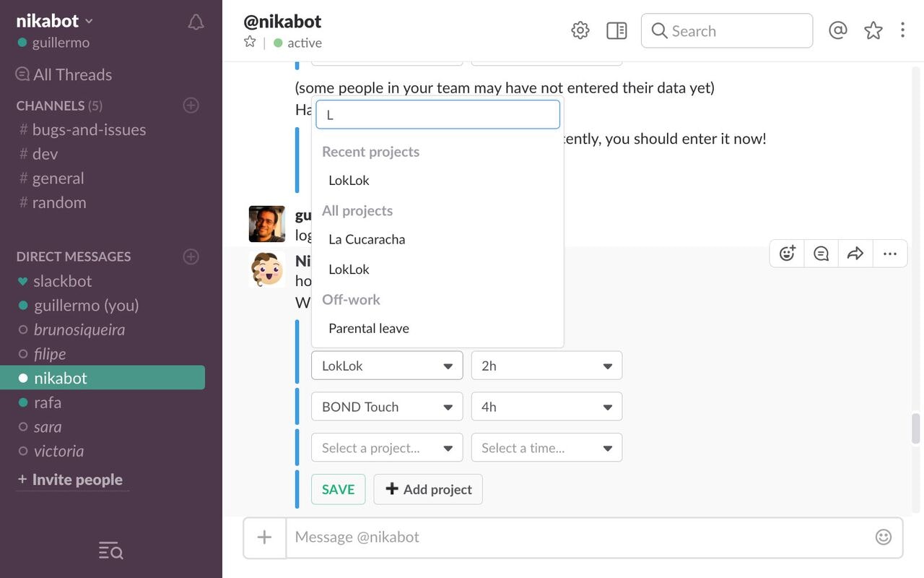Click the message list scrollbar thumb
Image resolution: width=924 pixels, height=578 pixels.
916,428
